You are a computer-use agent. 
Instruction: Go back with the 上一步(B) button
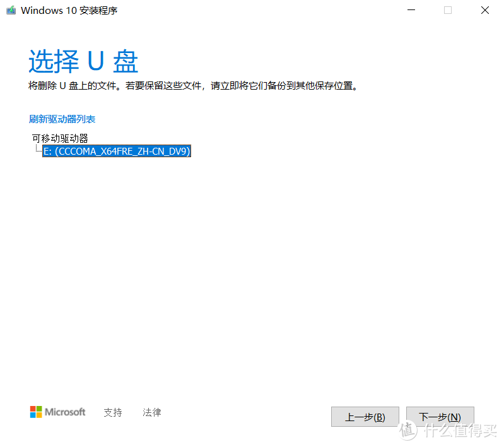(x=365, y=417)
